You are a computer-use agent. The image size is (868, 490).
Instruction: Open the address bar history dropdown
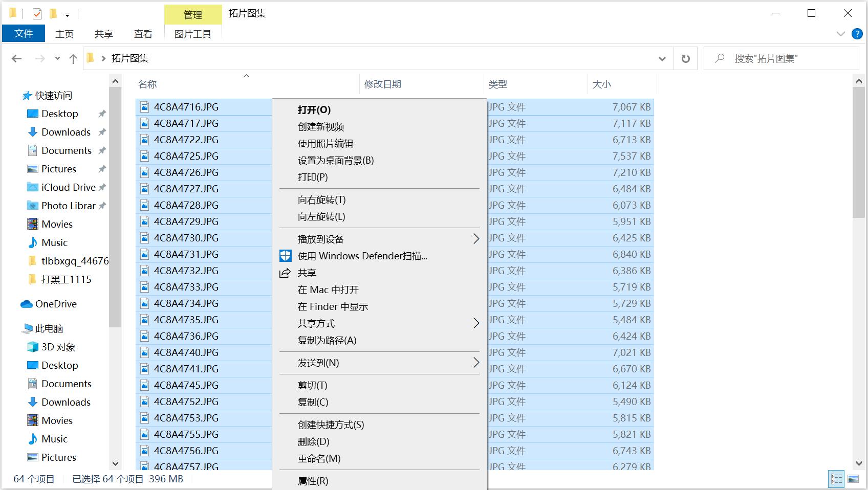[x=662, y=59]
